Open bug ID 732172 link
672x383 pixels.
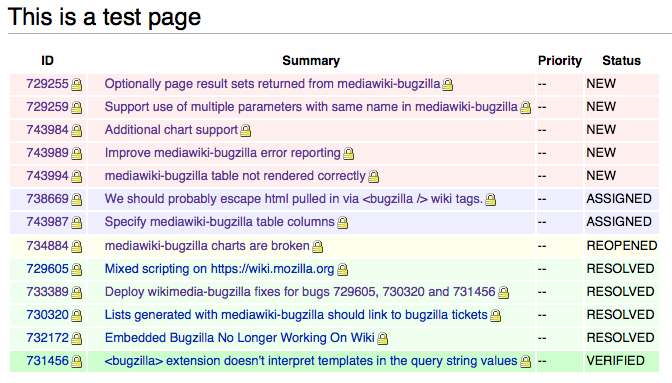[x=48, y=338]
